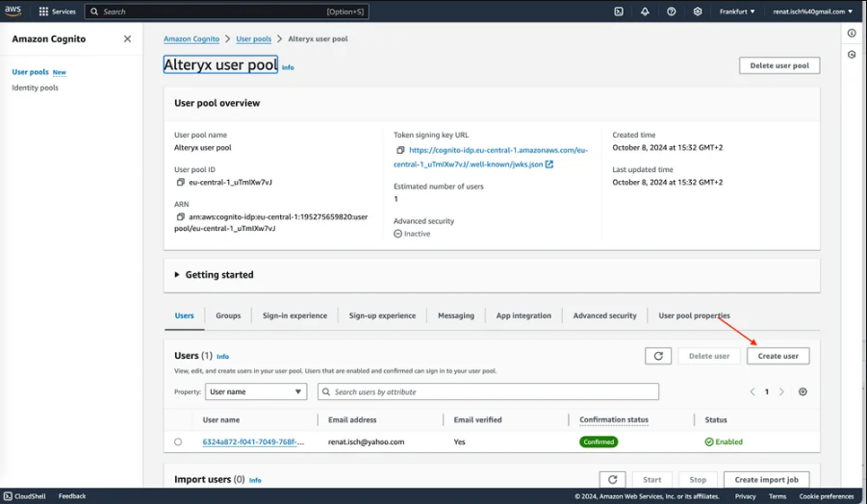This screenshot has width=867, height=504.
Task: Open Info link beside Users heading
Action: (223, 357)
